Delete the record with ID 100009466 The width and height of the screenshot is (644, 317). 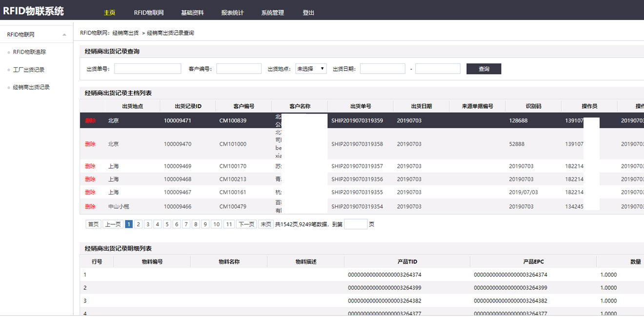pos(90,206)
